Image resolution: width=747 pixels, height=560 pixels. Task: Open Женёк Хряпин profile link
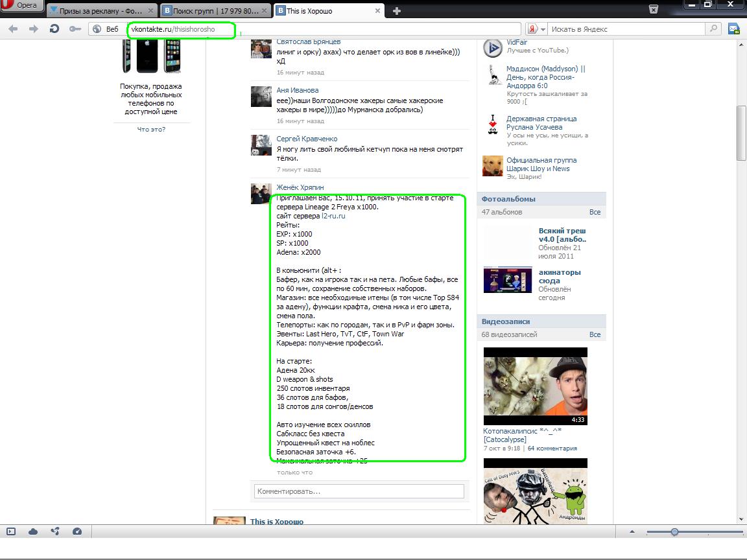300,187
